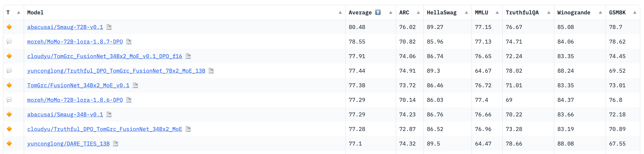Click the orange diamond icon beside abacusai/Smaug-72B-v0.1

coord(9,27)
